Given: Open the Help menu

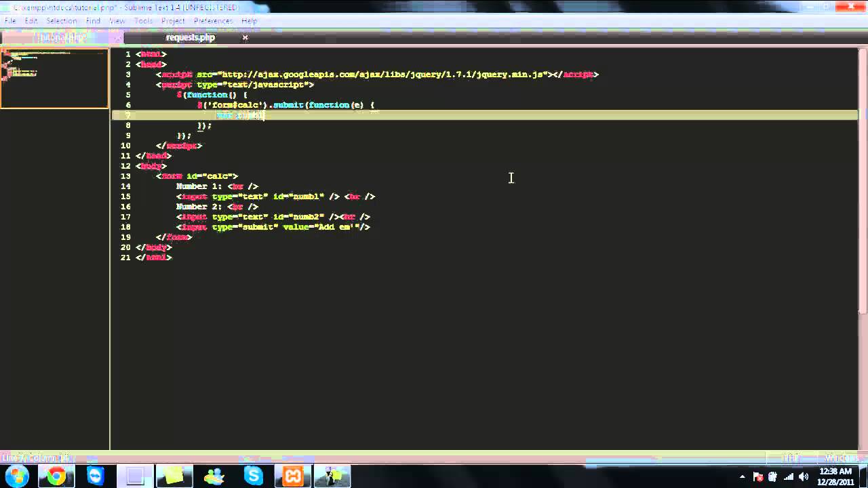Looking at the screenshot, I should coord(249,21).
